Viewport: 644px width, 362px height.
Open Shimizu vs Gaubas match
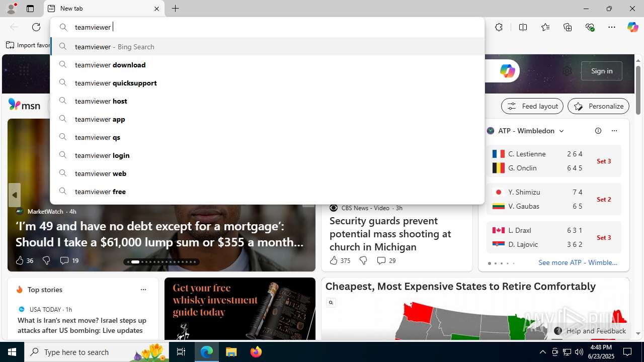click(553, 199)
